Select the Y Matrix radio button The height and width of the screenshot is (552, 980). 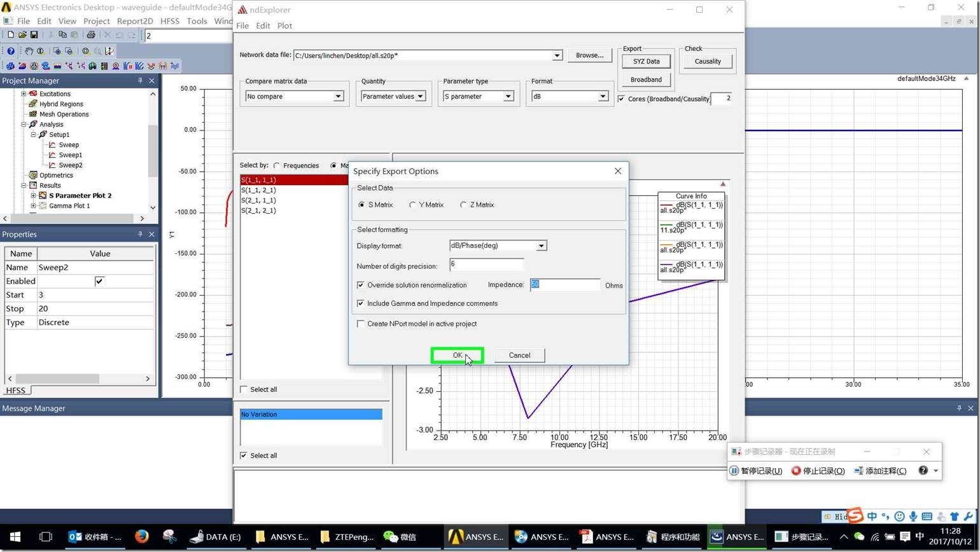412,205
